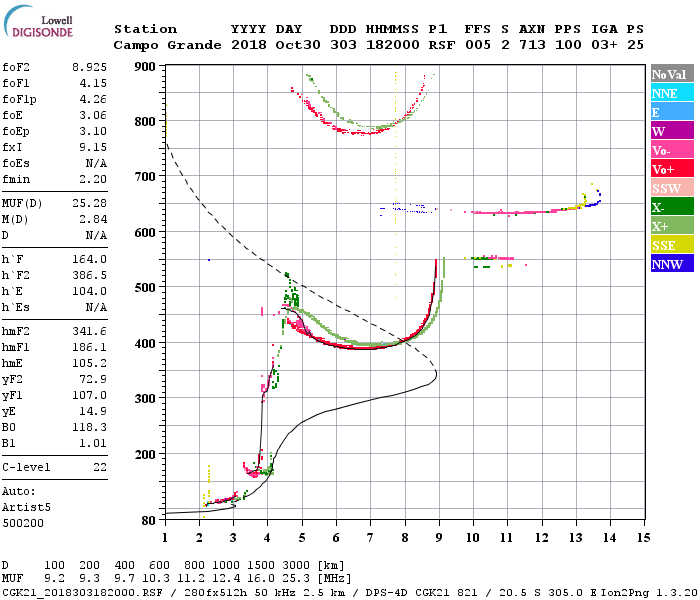700x600 pixels.
Task: Click the 900 km y-axis label
Action: [x=145, y=67]
